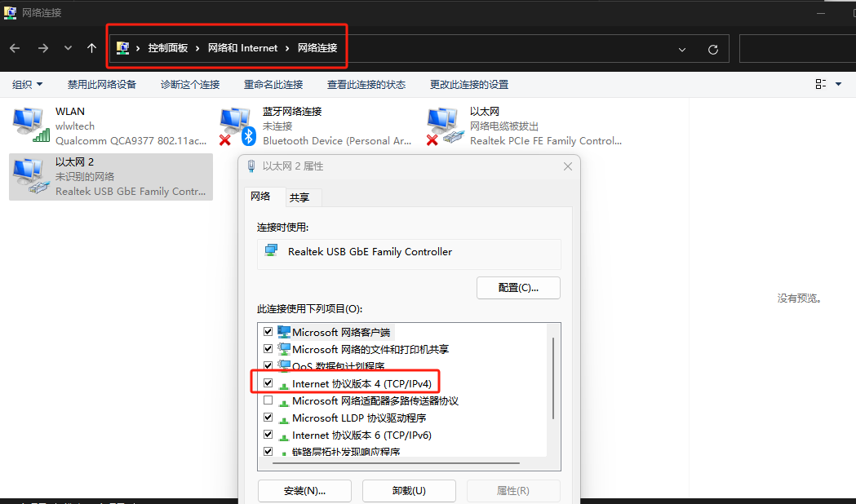Click 禁用此网络设备
Screen dimensions: 856x504
[x=101, y=85]
